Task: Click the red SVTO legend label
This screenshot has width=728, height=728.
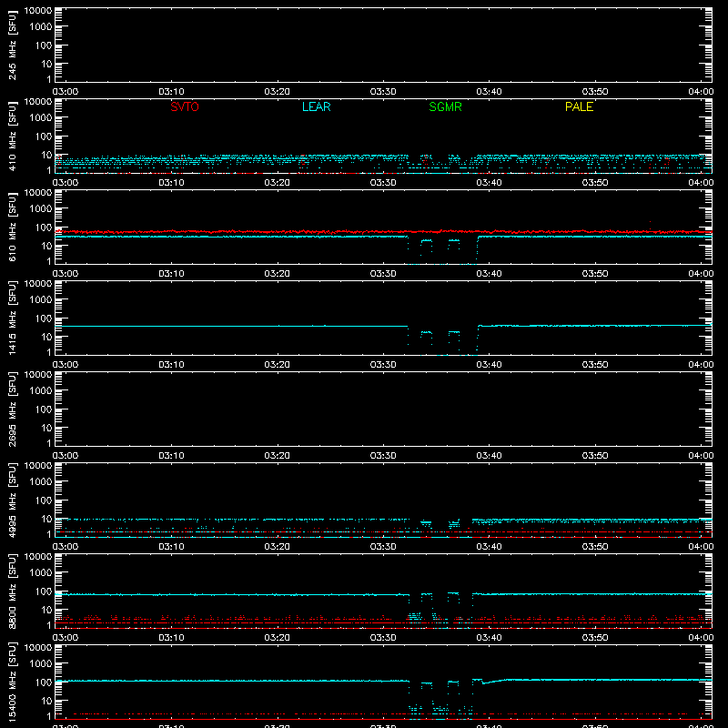Action: click(185, 106)
